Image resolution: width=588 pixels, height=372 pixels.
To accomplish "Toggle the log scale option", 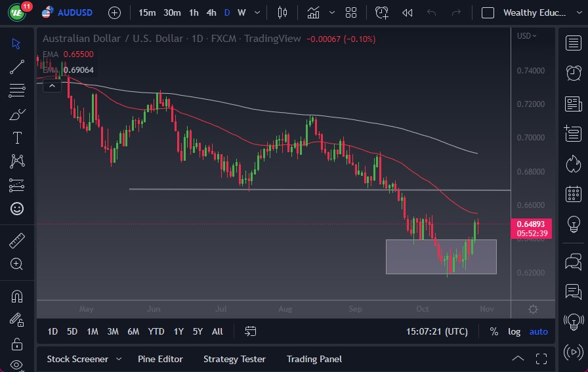I will [x=514, y=331].
